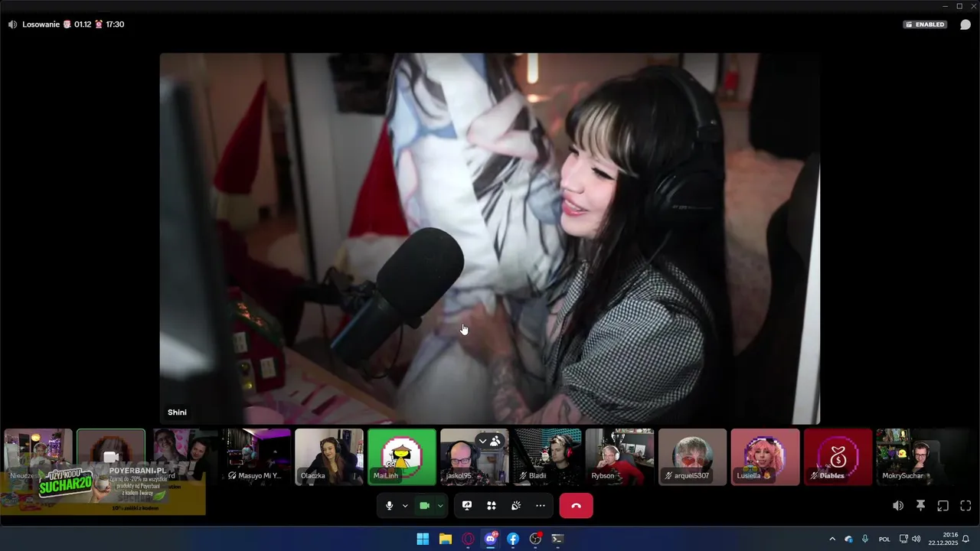980x551 pixels.
Task: Pin the call view
Action: (x=921, y=506)
